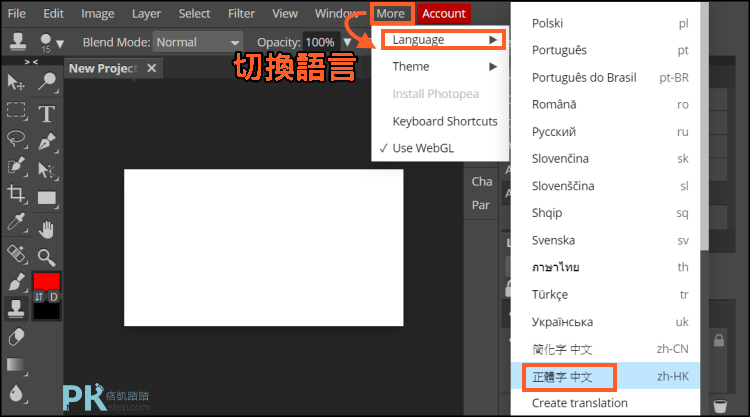Click the Opacity 100% value field
Image resolution: width=750 pixels, height=417 pixels.
[320, 43]
